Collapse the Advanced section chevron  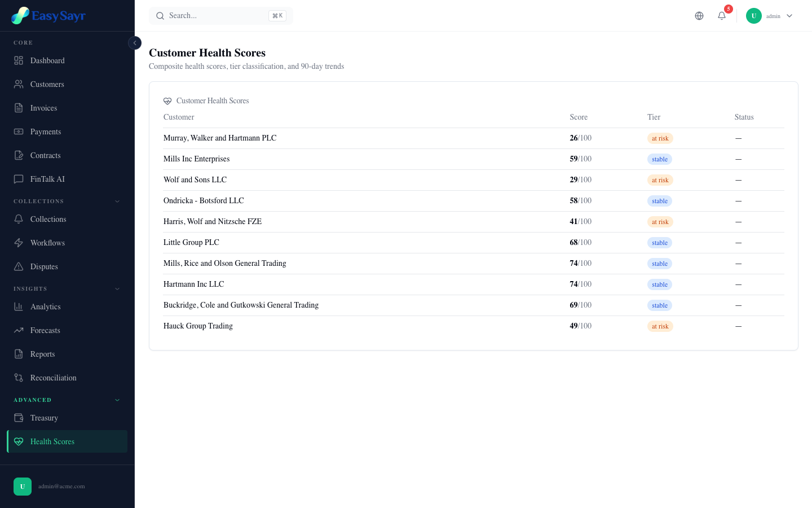117,400
